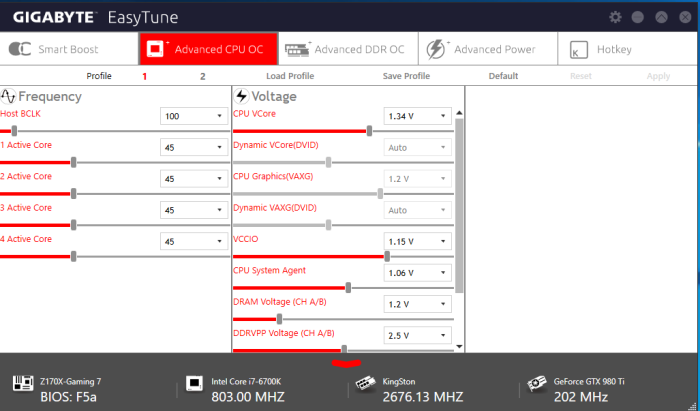Click the BIOS: F5a text
Screen dimensions: 700x411
tap(68, 397)
